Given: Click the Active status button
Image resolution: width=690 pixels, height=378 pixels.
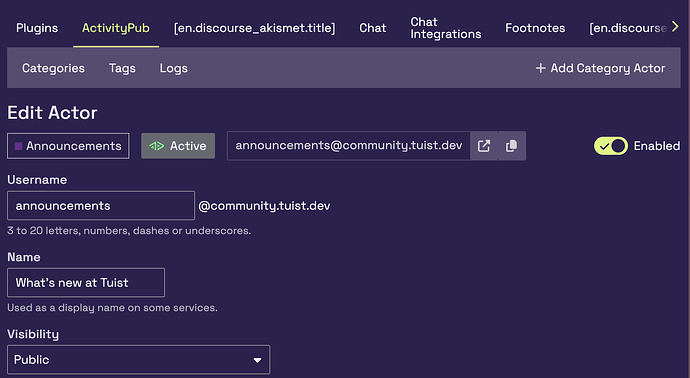Looking at the screenshot, I should click(x=178, y=146).
